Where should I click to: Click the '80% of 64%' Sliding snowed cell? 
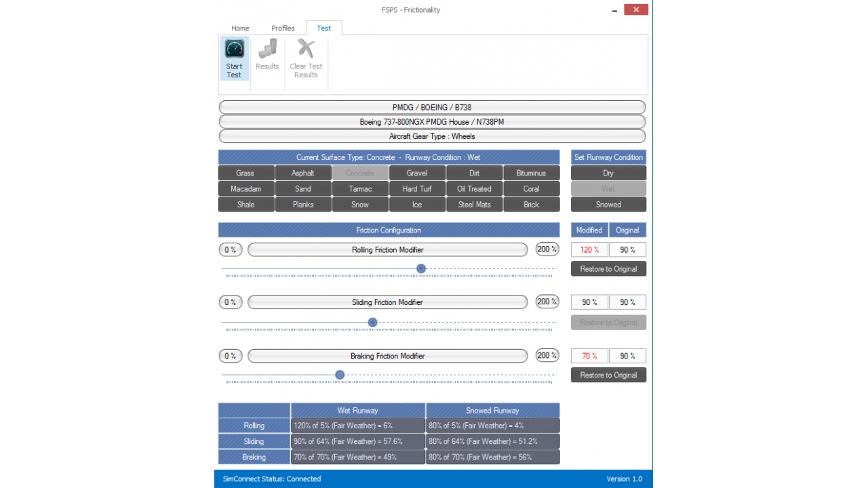pos(492,441)
